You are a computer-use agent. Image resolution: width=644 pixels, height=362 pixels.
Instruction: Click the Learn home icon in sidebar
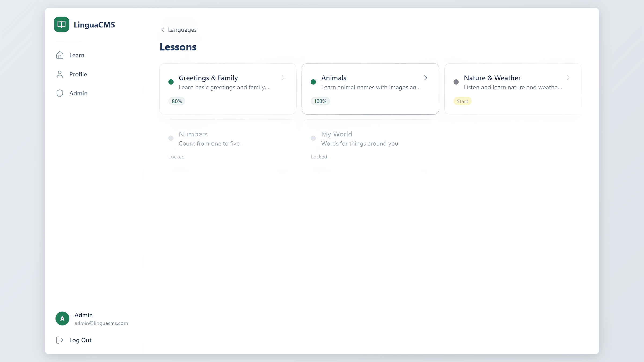pyautogui.click(x=60, y=55)
